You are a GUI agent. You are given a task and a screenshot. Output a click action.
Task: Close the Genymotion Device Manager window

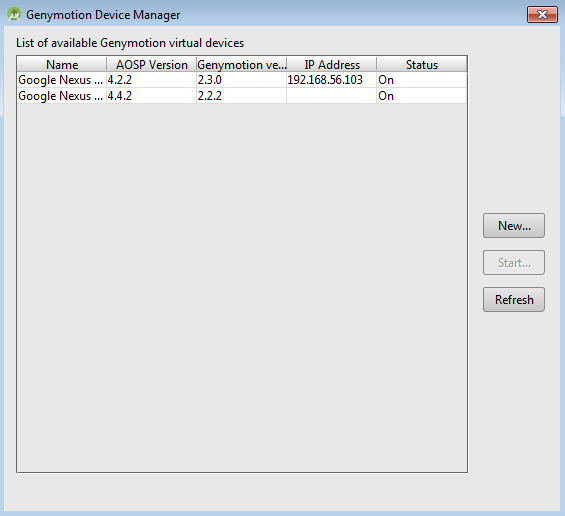point(542,14)
